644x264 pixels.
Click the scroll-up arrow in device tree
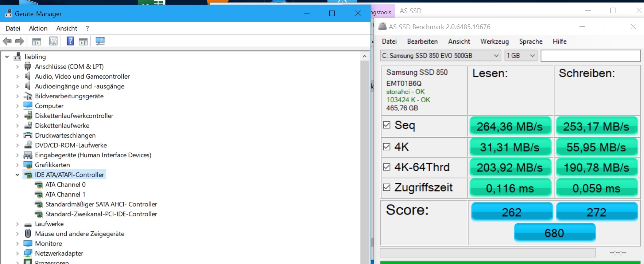365,56
